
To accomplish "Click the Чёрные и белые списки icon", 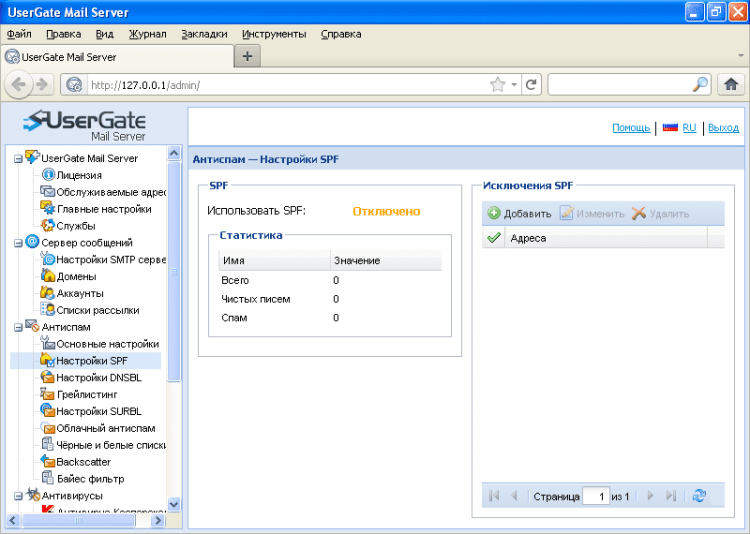I will click(x=47, y=445).
